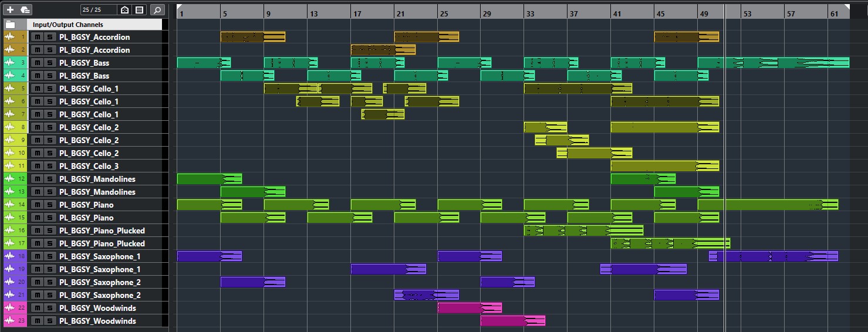Image resolution: width=868 pixels, height=332 pixels.
Task: Select track 18 PL_BGSY_Saxophone_1 by name
Action: 99,256
